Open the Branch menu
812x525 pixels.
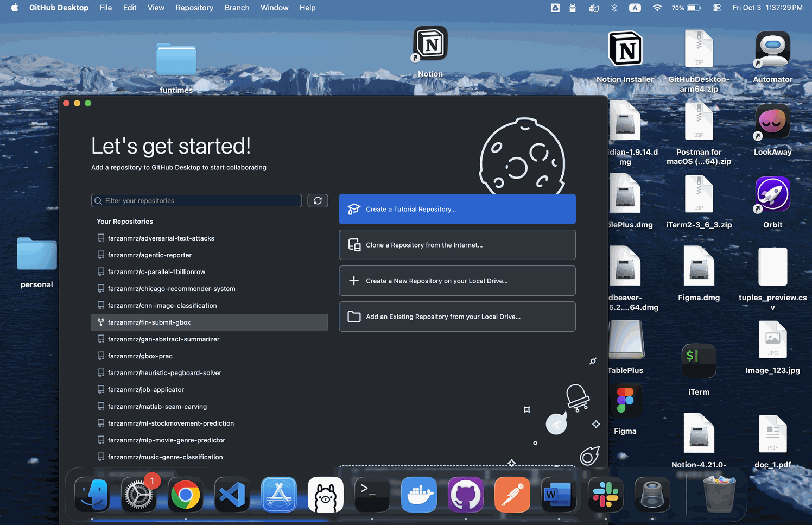click(237, 8)
